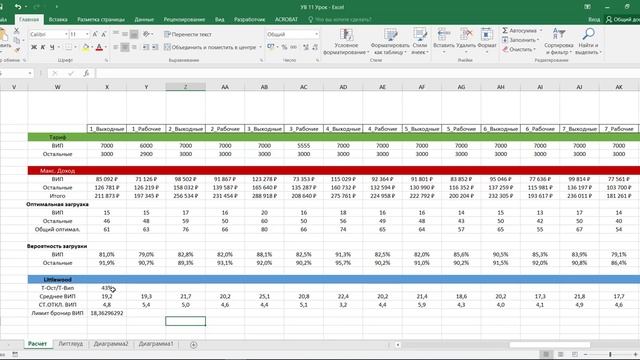Click the fx Insert Function icon

coord(86,73)
